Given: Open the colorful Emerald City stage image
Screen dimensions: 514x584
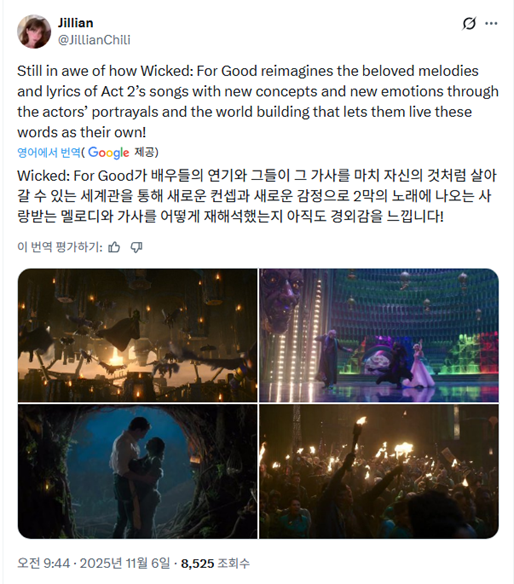Looking at the screenshot, I should pyautogui.click(x=379, y=335).
